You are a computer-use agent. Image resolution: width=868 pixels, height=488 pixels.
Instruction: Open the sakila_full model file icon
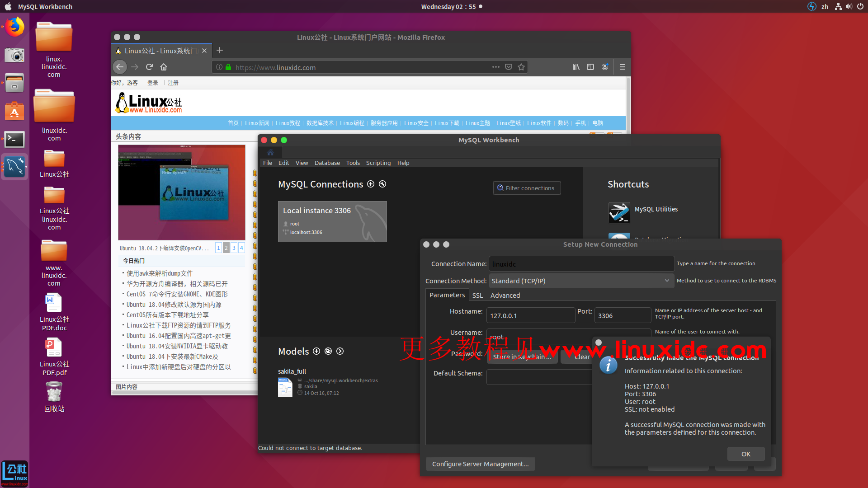[x=285, y=387]
